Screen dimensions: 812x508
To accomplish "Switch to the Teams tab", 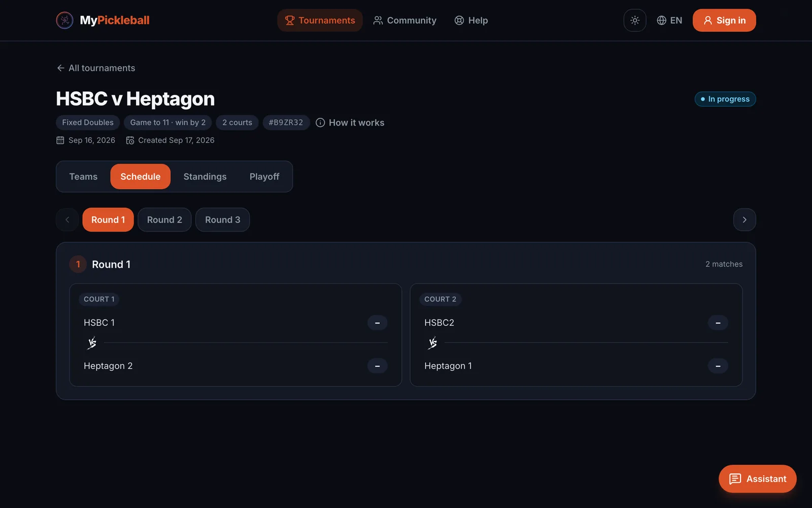I will [x=83, y=177].
